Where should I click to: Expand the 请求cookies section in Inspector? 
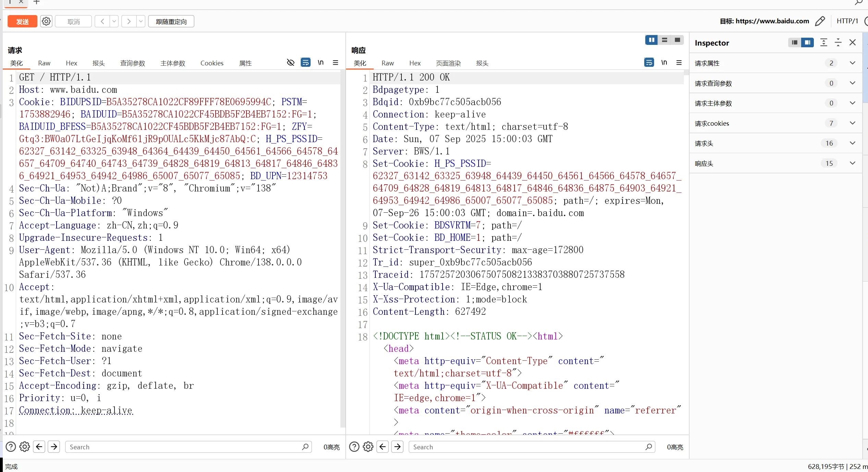click(852, 123)
